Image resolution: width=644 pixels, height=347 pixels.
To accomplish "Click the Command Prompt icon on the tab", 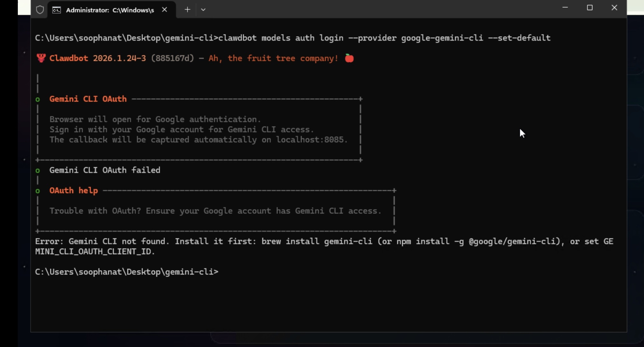I will (x=57, y=10).
